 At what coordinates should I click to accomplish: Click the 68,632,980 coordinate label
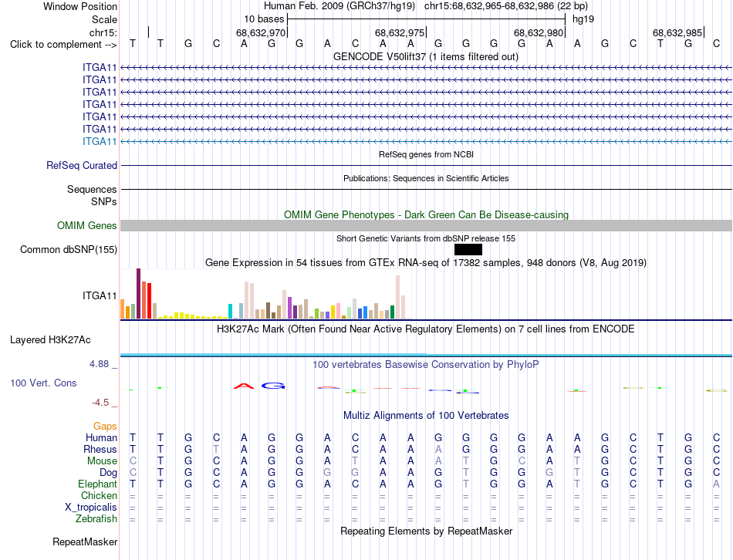tap(539, 32)
